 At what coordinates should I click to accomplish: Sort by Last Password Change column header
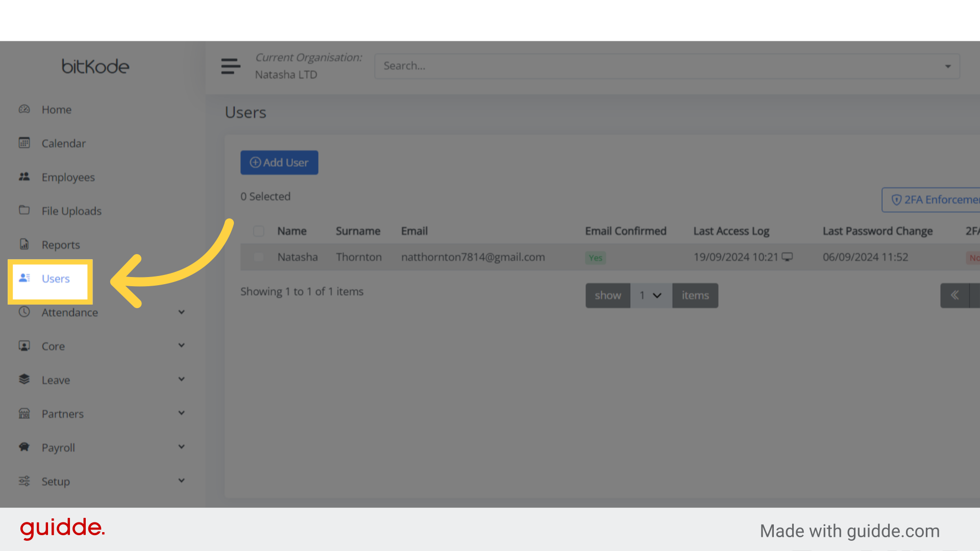877,231
